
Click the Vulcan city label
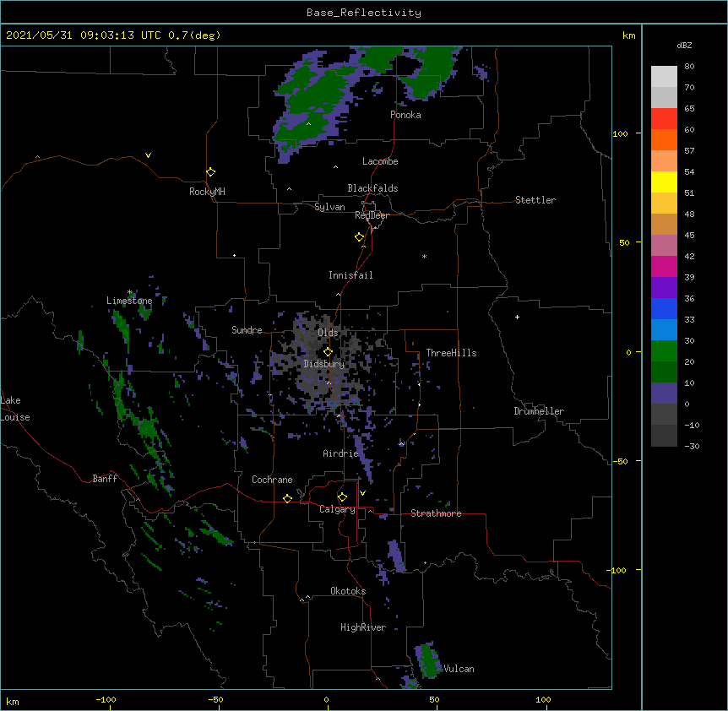click(x=459, y=669)
